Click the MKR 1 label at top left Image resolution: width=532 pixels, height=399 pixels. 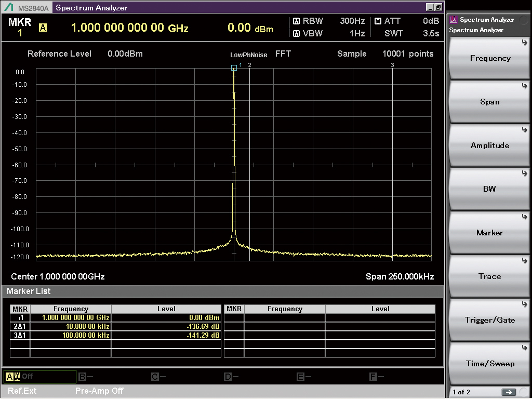(x=20, y=27)
